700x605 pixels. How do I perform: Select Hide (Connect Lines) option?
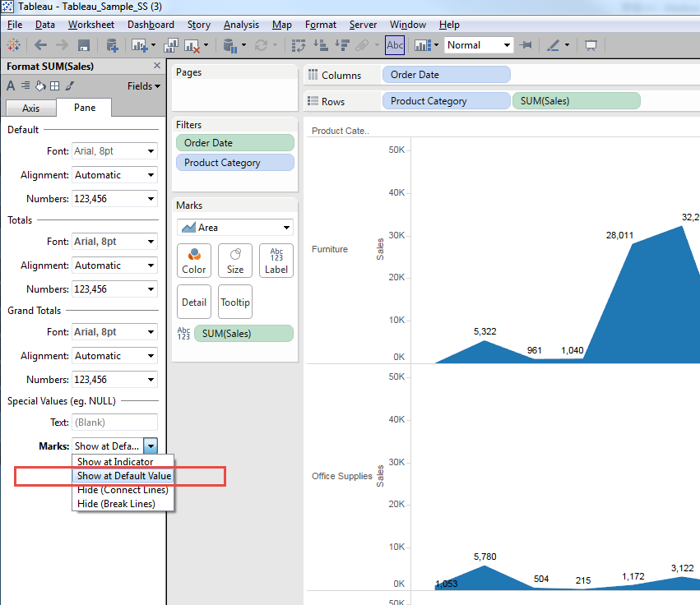point(123,490)
